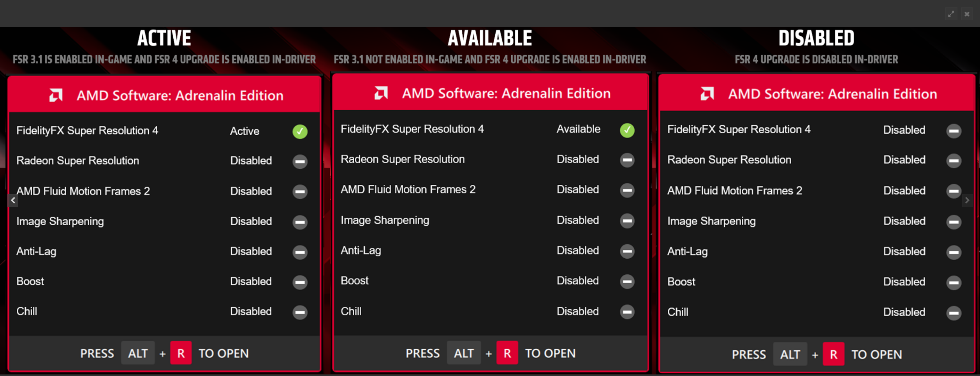Close the image viewer overlay
The image size is (980, 376).
[x=967, y=14]
